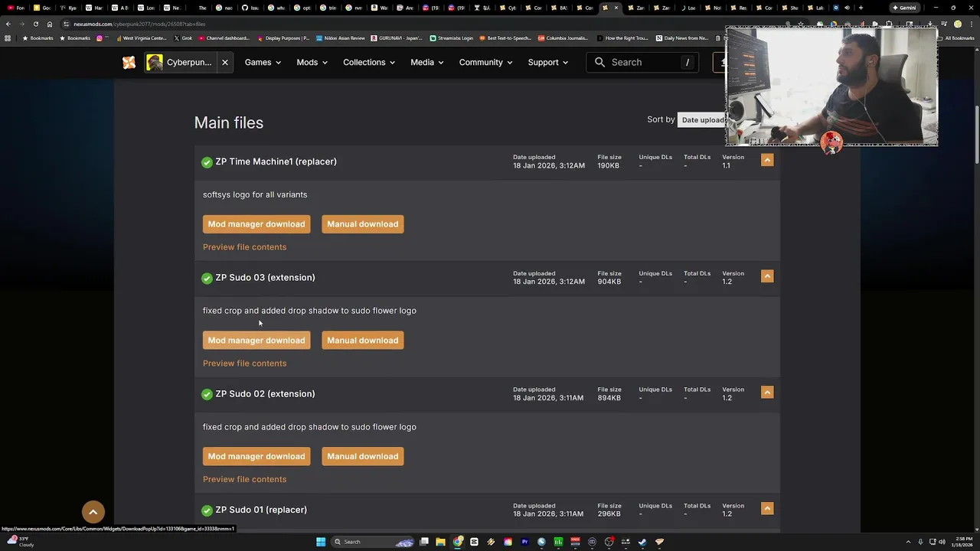Viewport: 980px width, 551px height.
Task: Open the Grok bookmark
Action: [183, 38]
